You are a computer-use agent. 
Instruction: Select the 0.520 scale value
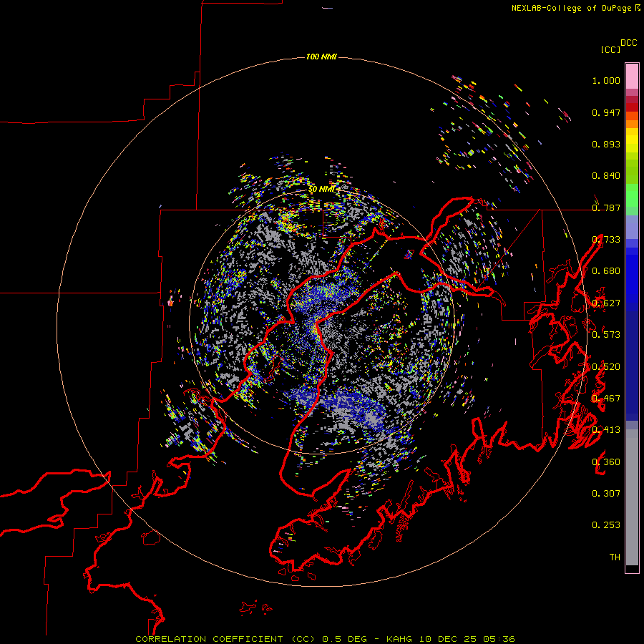tap(606, 367)
